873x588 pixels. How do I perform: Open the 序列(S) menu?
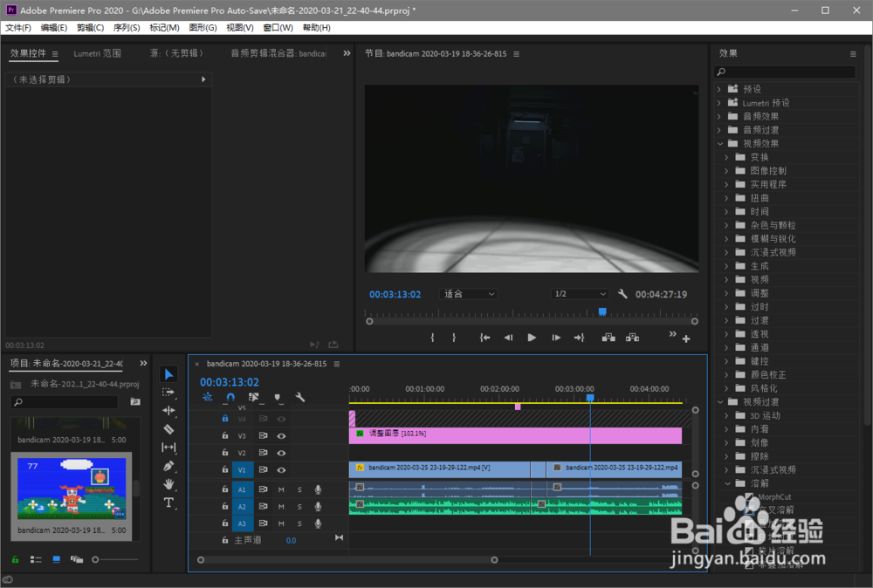[127, 27]
